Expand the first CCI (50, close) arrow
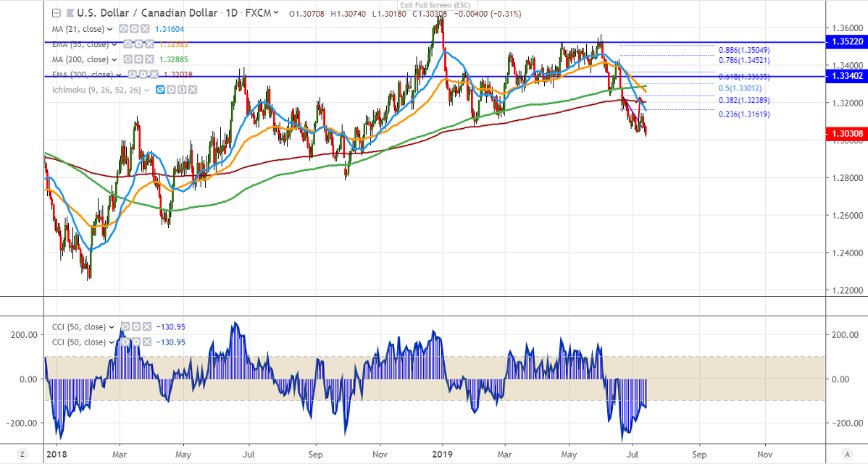This screenshot has height=464, width=868. coord(112,327)
